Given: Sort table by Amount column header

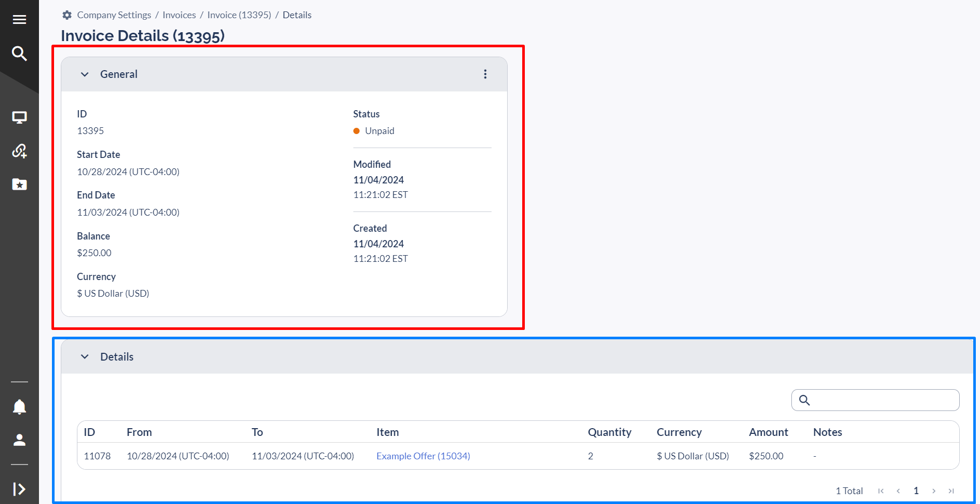Looking at the screenshot, I should (x=768, y=432).
